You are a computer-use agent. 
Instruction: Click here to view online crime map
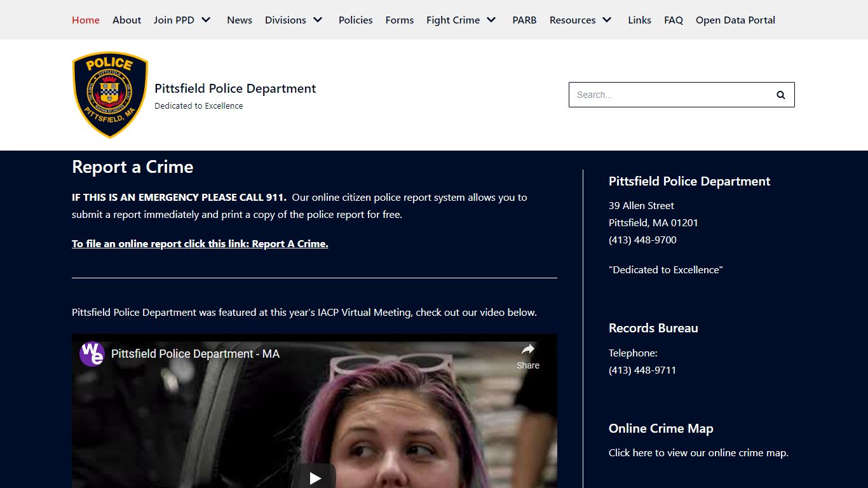coord(698,453)
